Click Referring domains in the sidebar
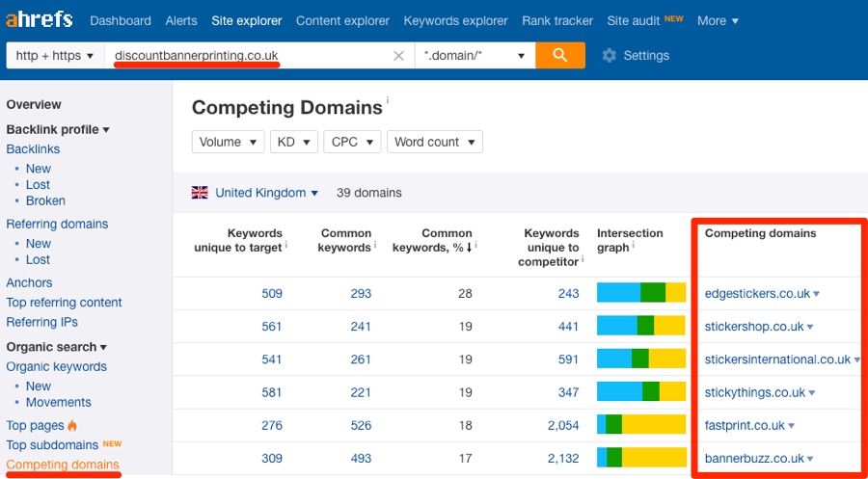The width and height of the screenshot is (868, 479). [x=57, y=224]
